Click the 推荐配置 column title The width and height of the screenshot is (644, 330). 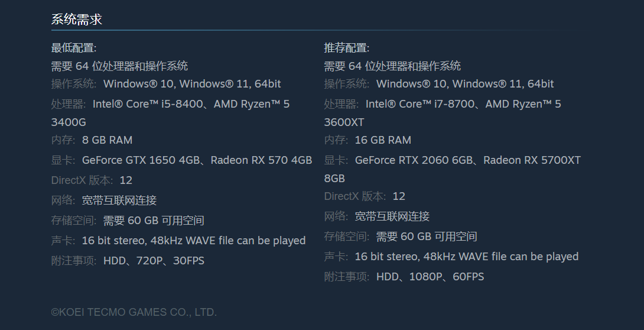(347, 48)
